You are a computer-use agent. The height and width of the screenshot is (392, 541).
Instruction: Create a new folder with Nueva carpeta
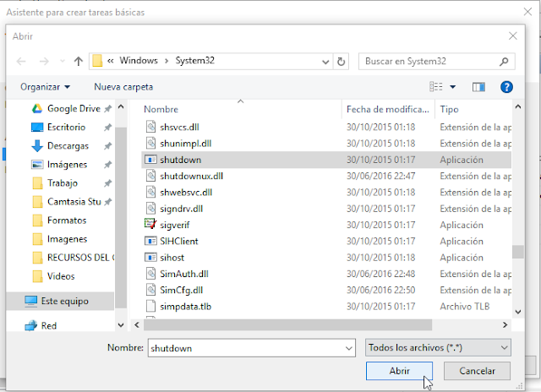123,87
